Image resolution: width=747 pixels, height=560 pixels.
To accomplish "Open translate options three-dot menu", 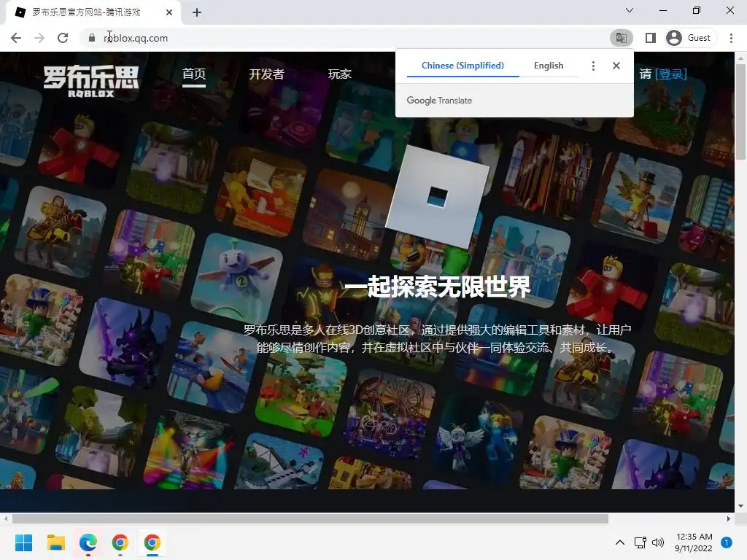I will (x=593, y=66).
